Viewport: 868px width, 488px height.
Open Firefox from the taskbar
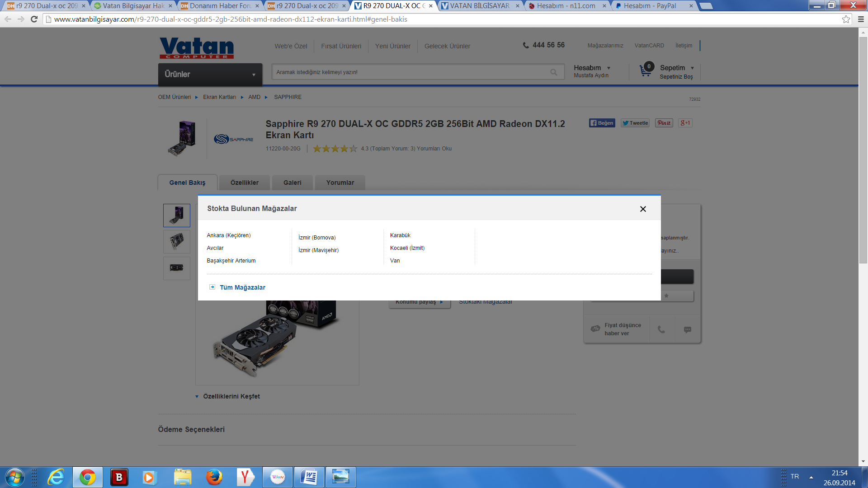click(x=214, y=477)
